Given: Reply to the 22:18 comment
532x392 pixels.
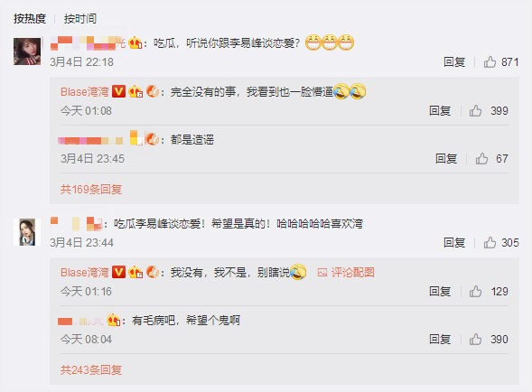Looking at the screenshot, I should (454, 62).
